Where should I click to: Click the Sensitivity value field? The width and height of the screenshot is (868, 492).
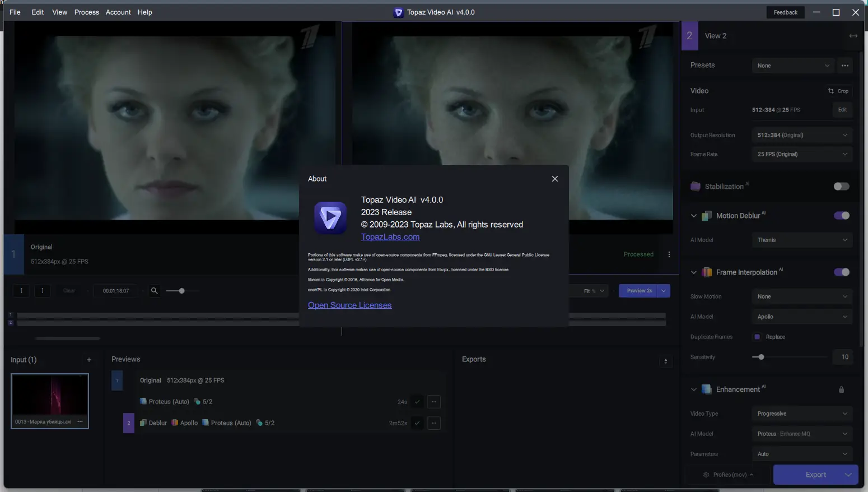(x=843, y=357)
